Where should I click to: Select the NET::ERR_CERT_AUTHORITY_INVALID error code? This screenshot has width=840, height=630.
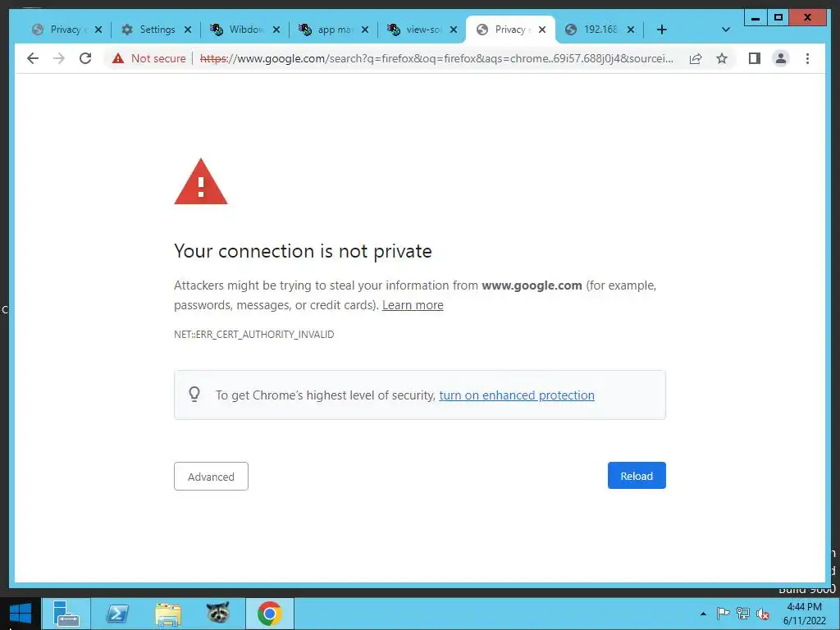pyautogui.click(x=254, y=335)
